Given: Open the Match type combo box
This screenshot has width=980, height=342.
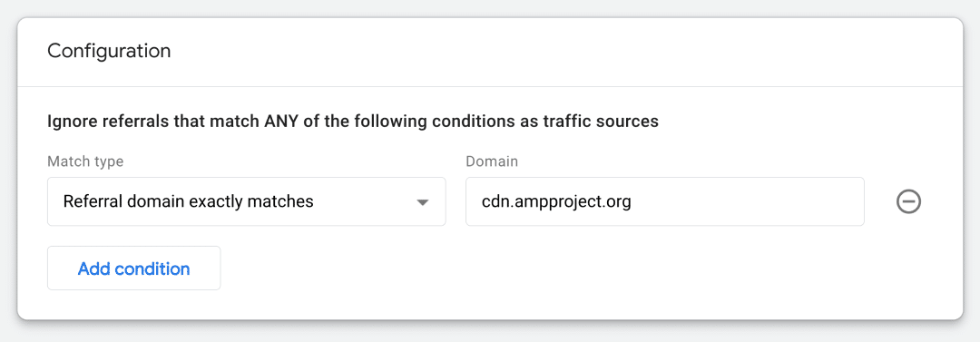Looking at the screenshot, I should 246,201.
